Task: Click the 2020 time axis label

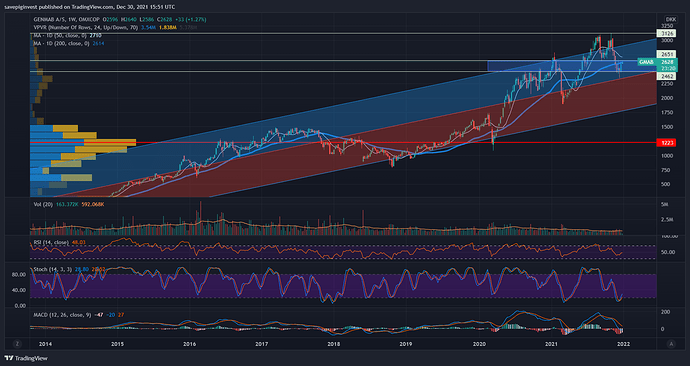Action: point(479,344)
